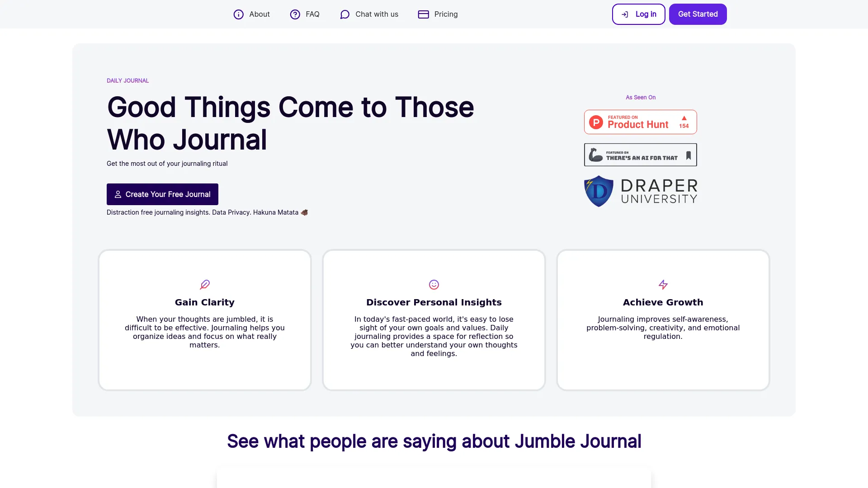Click the As Seen On label

(x=641, y=98)
